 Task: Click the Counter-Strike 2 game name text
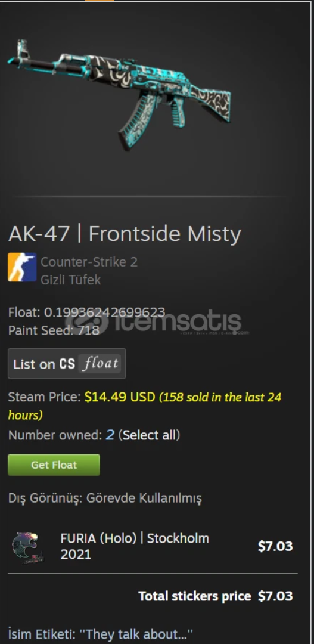click(89, 262)
